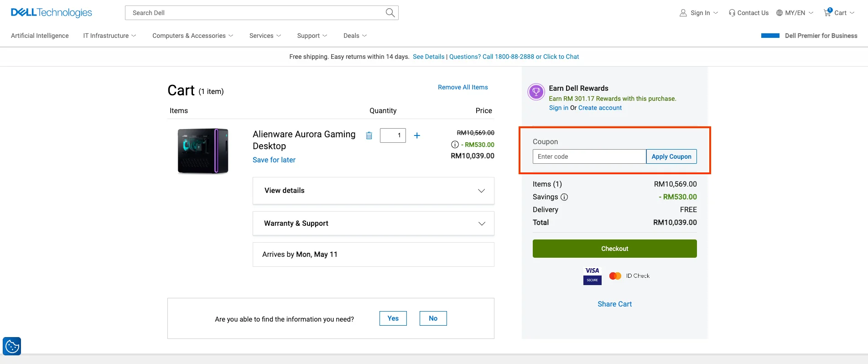Screen dimensions: 868x364
Task: Open Artificial Intelligence menu item
Action: coord(40,36)
